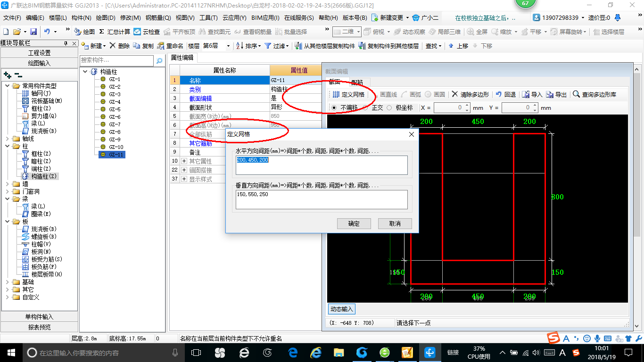Screen dimensions: 644x362
Task: Open Task View on taskbar
Action: (197, 353)
